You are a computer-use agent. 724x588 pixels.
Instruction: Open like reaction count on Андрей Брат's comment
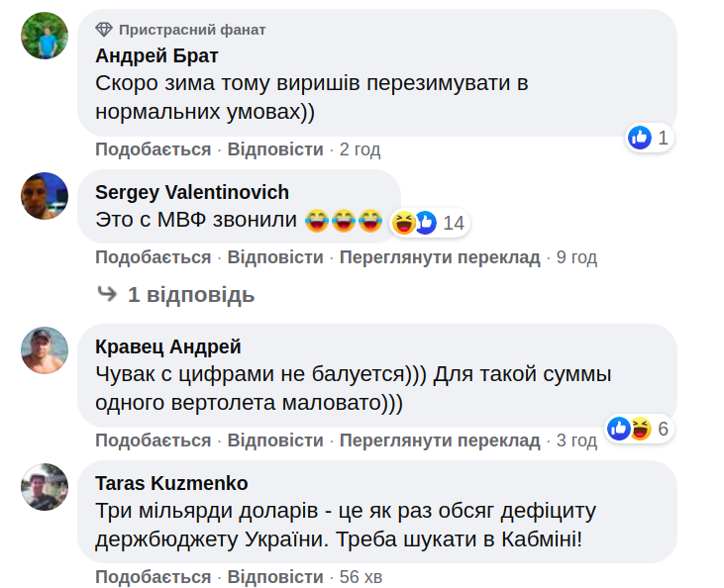[x=650, y=138]
